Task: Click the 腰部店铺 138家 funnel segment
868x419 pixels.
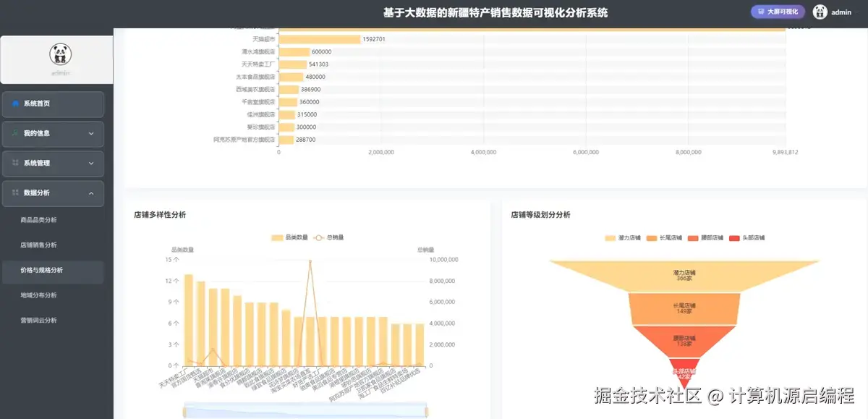Action: [x=684, y=342]
